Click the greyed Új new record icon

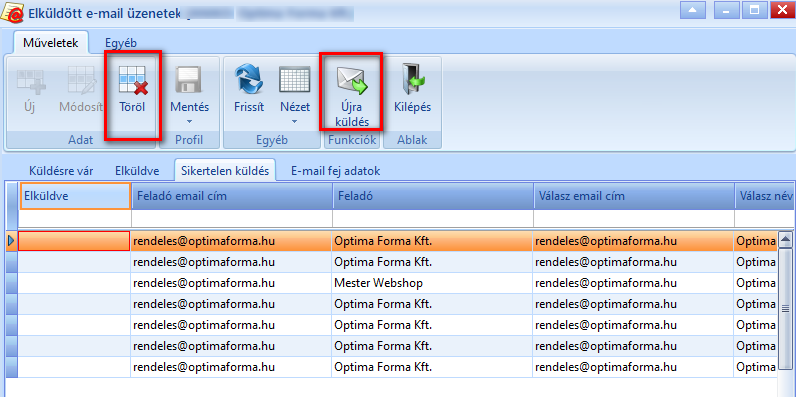(30, 81)
